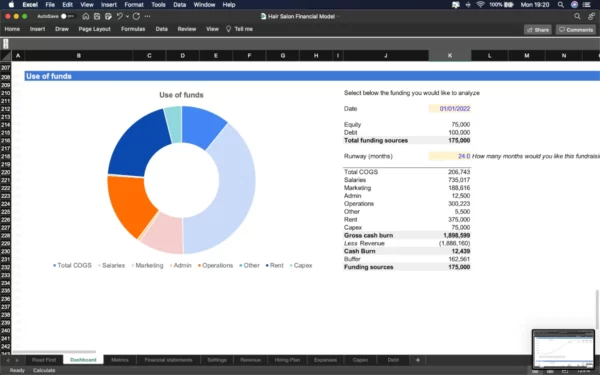600x375 pixels.
Task: Click the sheet tab navigation right arrow
Action: 18,360
